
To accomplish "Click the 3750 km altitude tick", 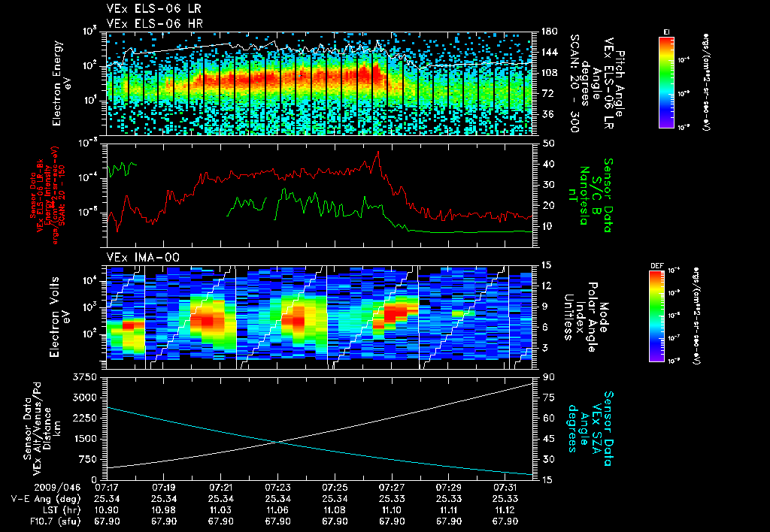I will tap(84, 377).
